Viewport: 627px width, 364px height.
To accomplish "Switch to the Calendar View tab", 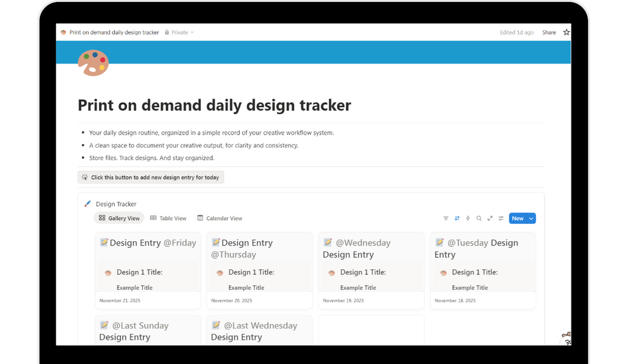I will (x=220, y=218).
